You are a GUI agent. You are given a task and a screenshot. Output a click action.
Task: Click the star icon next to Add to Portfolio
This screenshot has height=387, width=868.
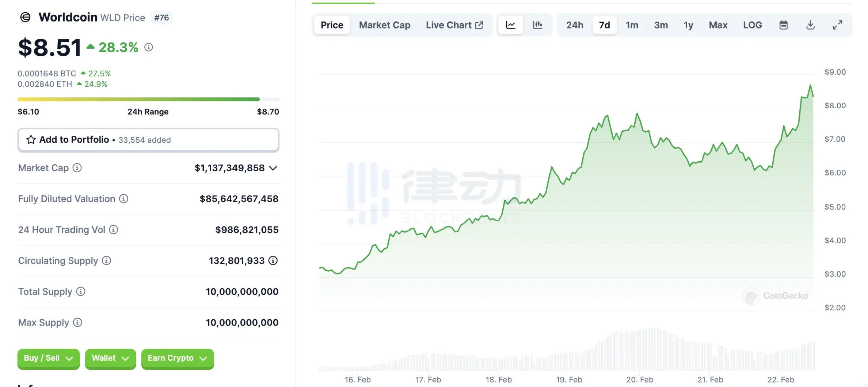(31, 139)
